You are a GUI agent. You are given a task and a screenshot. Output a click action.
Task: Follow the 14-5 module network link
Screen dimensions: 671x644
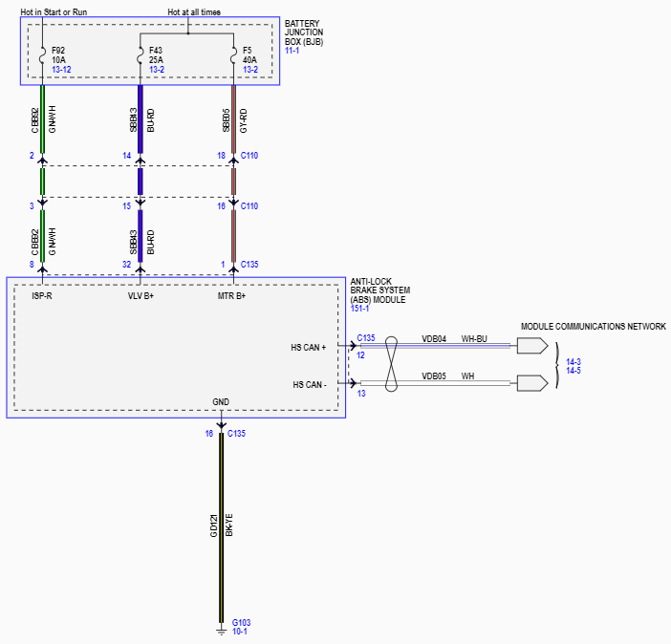tap(574, 371)
